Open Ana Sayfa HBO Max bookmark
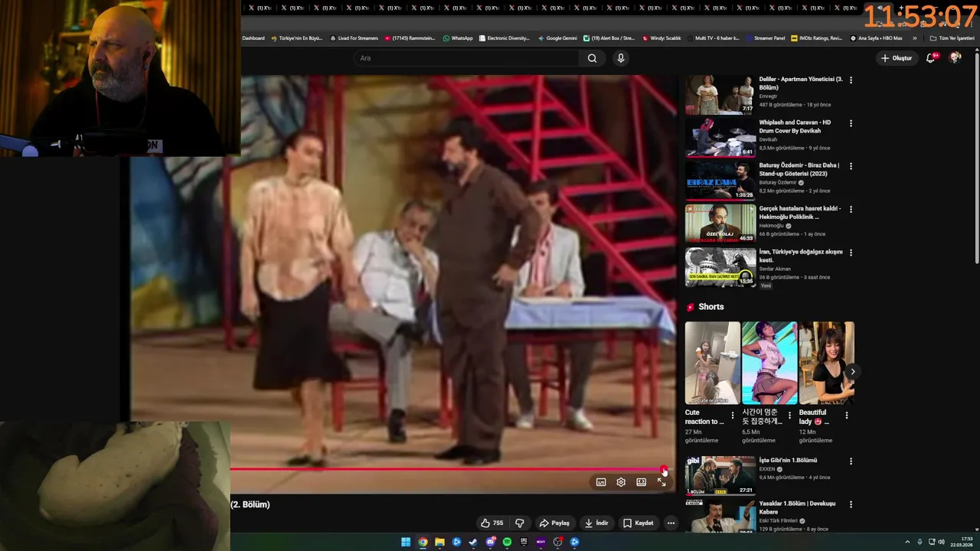Screen dimensions: 980x551 (877, 37)
